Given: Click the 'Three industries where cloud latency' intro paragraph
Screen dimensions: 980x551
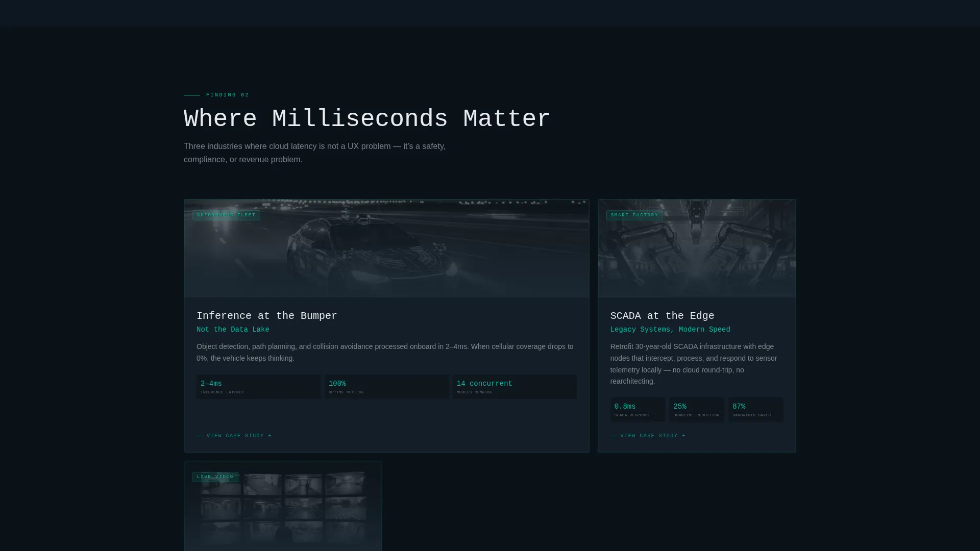Looking at the screenshot, I should (314, 153).
